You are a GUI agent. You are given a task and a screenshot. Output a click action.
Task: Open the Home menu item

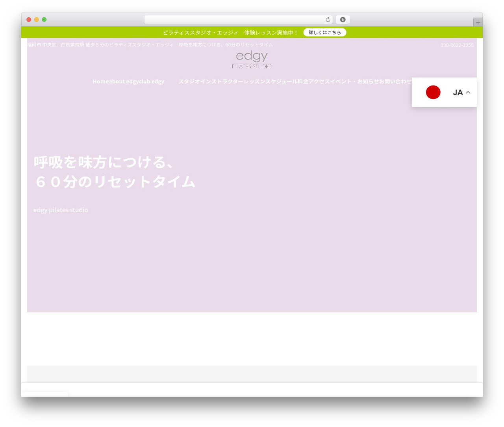coord(101,81)
